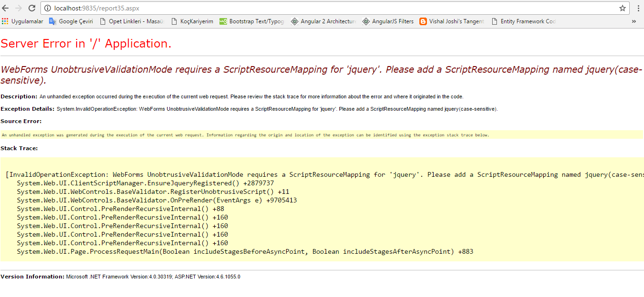Open Vishal Joshi's Tangent bookmark
This screenshot has height=297, width=644.
tap(452, 21)
